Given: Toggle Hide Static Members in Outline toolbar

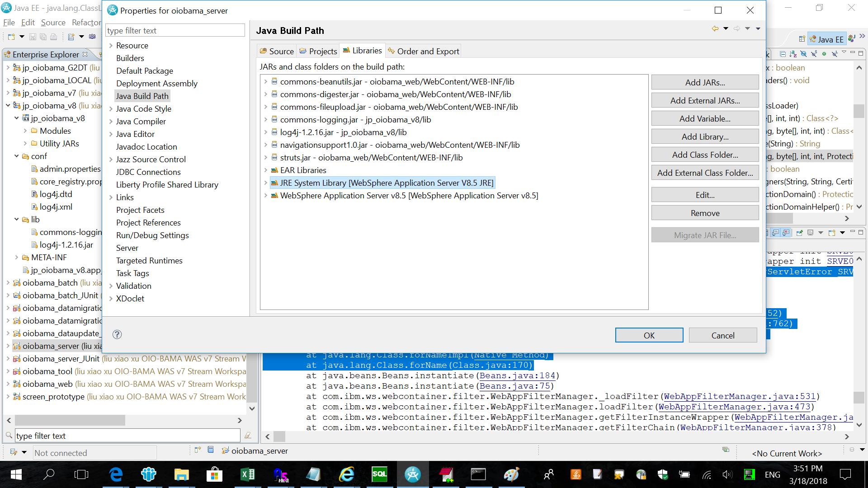Looking at the screenshot, I should tap(814, 54).
